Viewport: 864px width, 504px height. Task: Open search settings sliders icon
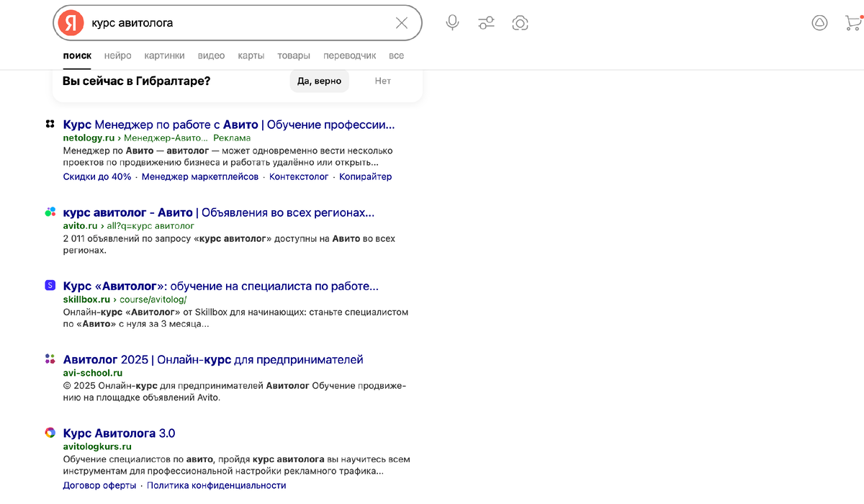[x=486, y=23]
